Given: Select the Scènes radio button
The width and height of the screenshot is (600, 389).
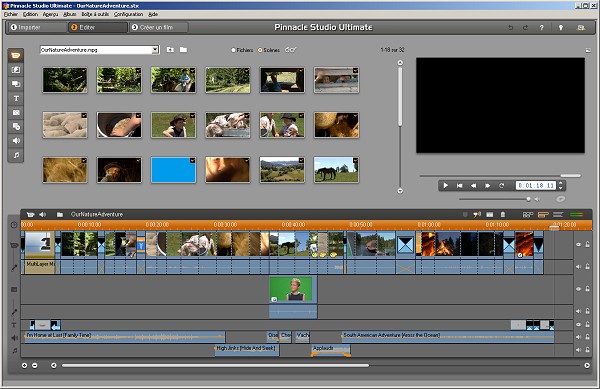Looking at the screenshot, I should [x=260, y=50].
